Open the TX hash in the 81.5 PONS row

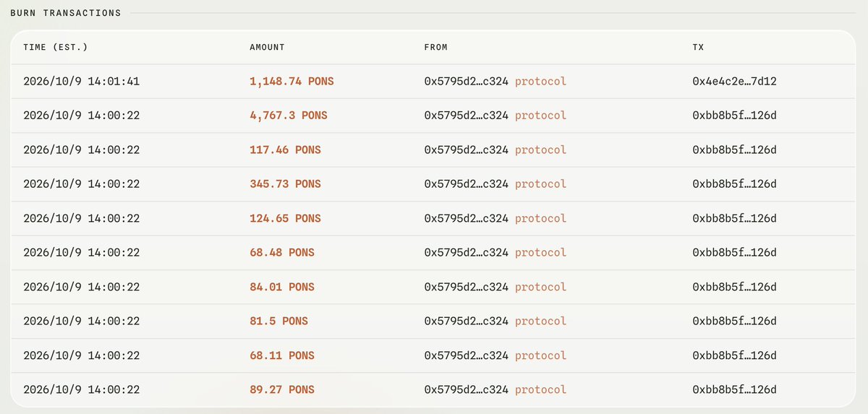click(734, 321)
